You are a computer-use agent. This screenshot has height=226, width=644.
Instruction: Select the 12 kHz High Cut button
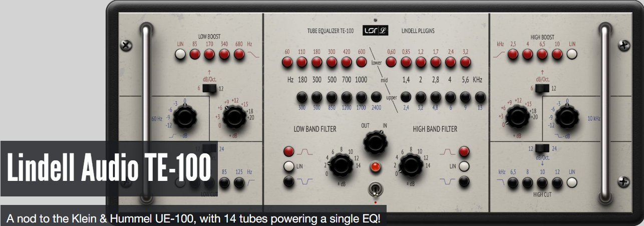coord(557,183)
